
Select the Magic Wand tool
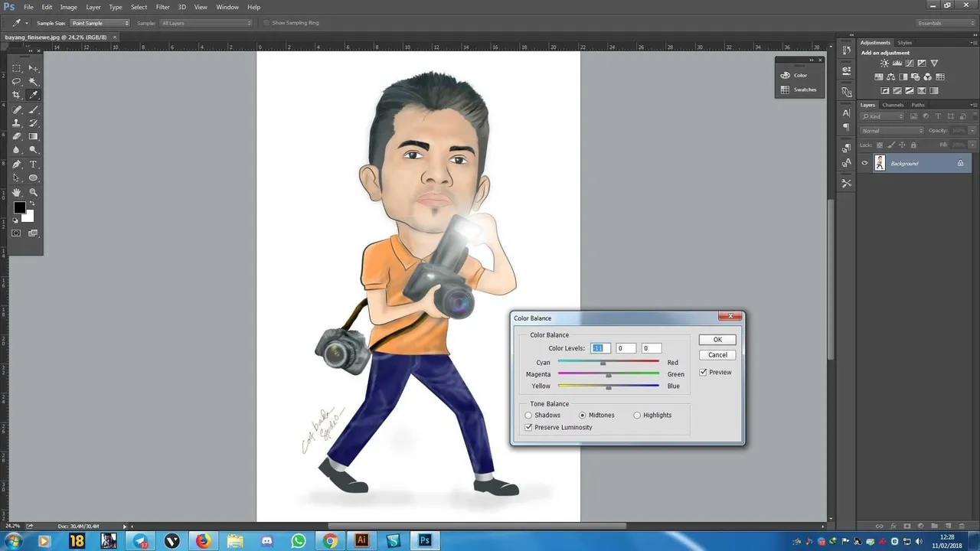34,81
